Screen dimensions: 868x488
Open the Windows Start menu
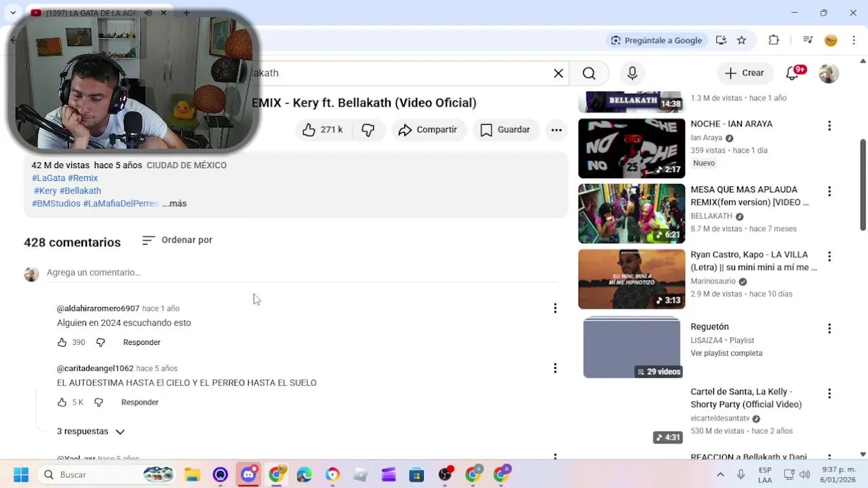21,474
